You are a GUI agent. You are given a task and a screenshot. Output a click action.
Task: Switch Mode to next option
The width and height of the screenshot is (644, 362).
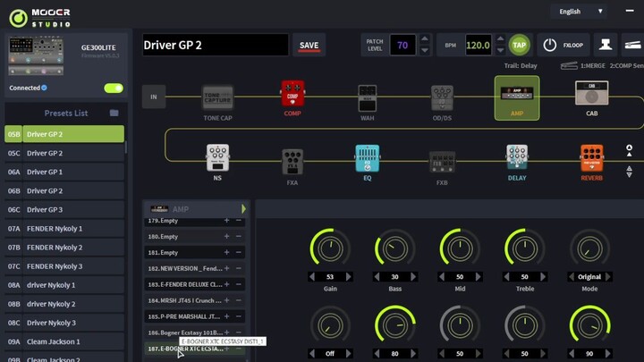(x=608, y=276)
